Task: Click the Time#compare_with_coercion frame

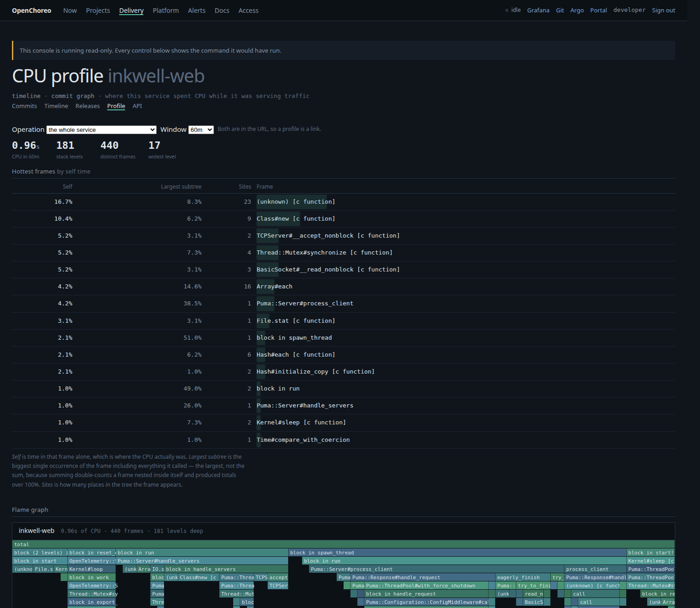Action: click(x=303, y=440)
